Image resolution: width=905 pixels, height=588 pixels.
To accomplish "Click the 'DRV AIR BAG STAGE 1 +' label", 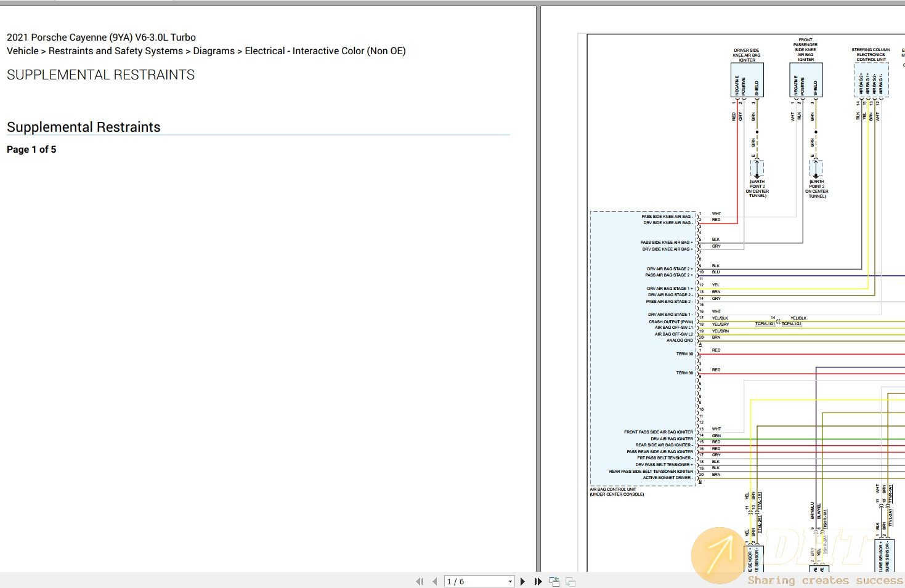I will [x=670, y=288].
